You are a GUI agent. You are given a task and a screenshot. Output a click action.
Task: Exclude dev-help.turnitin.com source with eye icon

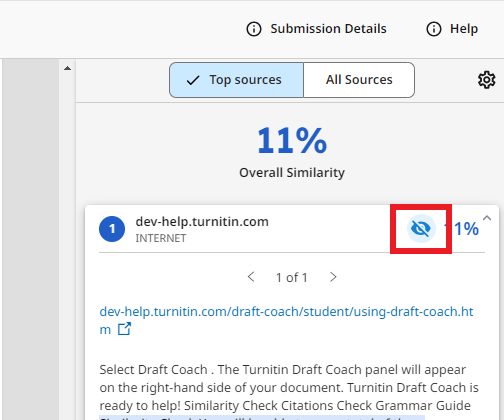click(421, 229)
